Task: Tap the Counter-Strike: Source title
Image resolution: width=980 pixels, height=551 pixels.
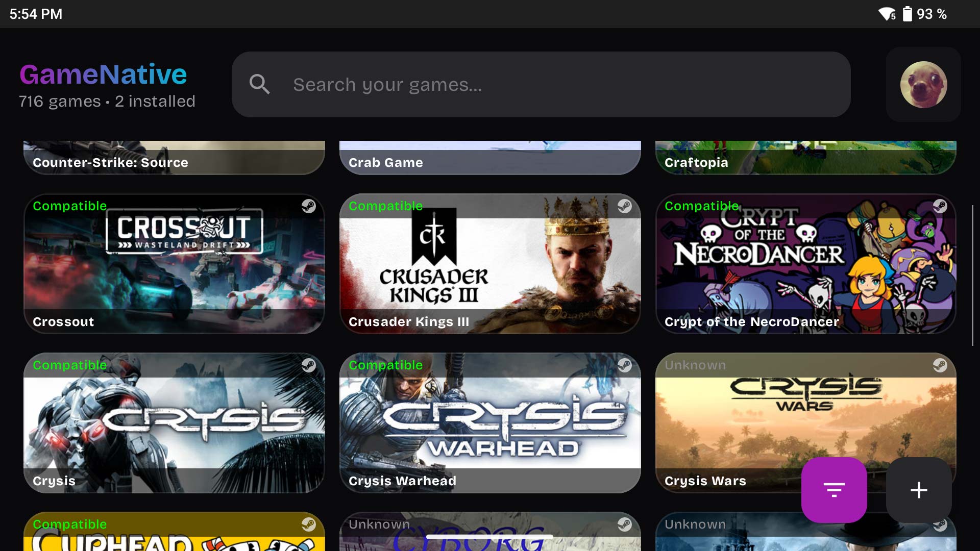Action: (x=110, y=162)
